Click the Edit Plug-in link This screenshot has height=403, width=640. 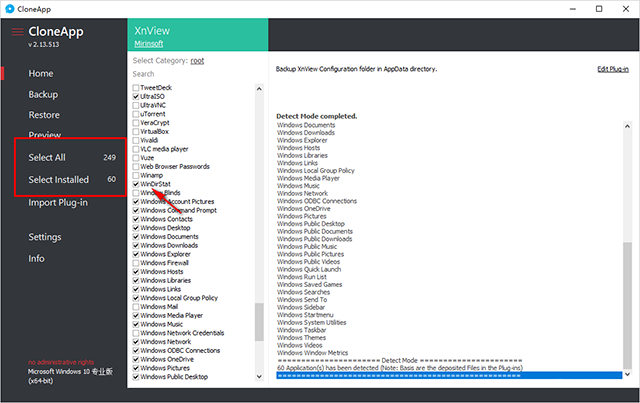[x=612, y=69]
